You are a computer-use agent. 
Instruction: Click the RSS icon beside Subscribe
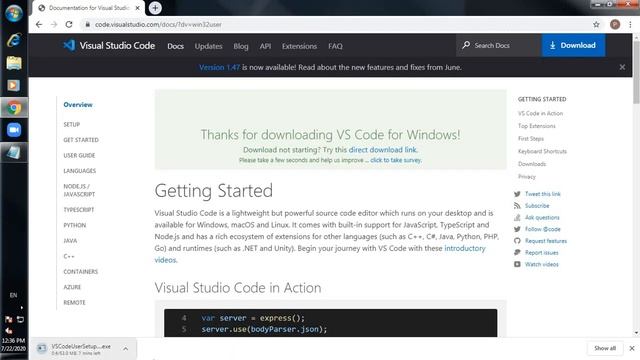point(517,206)
